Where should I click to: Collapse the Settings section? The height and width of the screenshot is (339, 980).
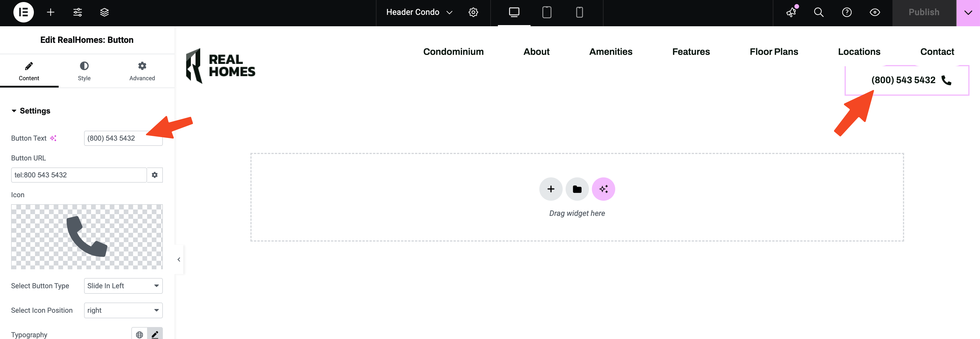[31, 111]
